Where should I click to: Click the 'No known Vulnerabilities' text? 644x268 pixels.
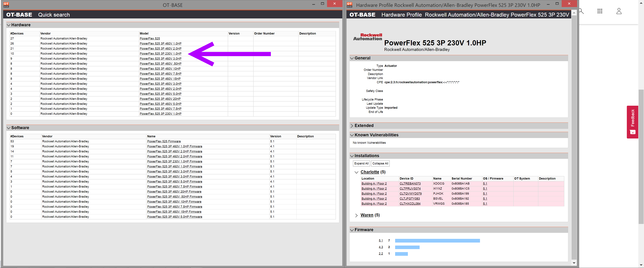coord(369,143)
